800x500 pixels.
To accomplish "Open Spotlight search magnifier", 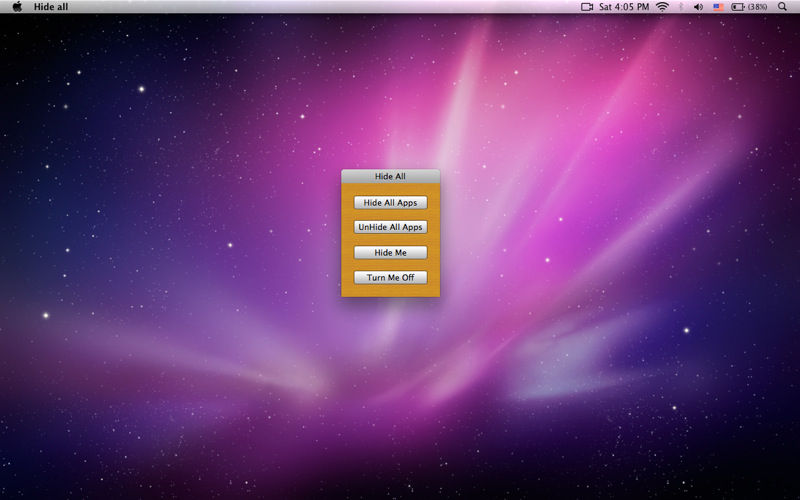I will [x=782, y=7].
